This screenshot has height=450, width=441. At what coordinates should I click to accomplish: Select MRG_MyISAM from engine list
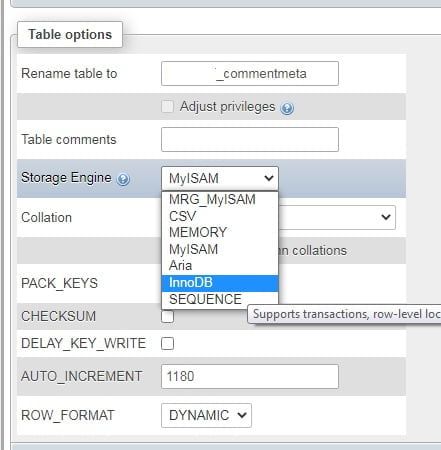[220, 200]
